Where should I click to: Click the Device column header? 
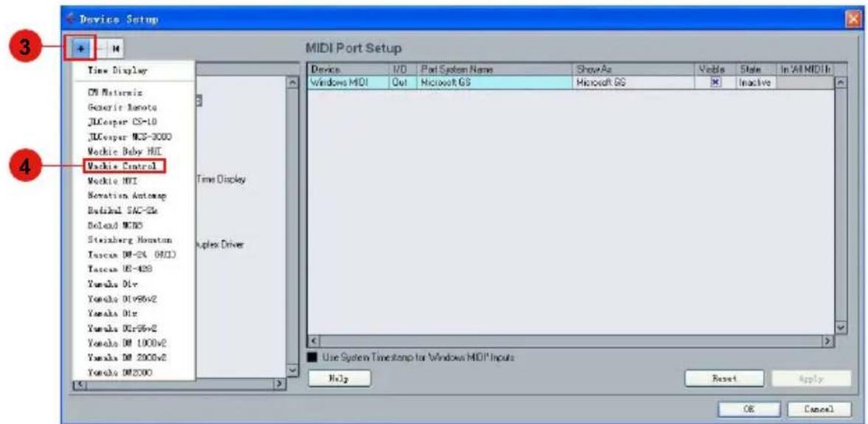(348, 70)
